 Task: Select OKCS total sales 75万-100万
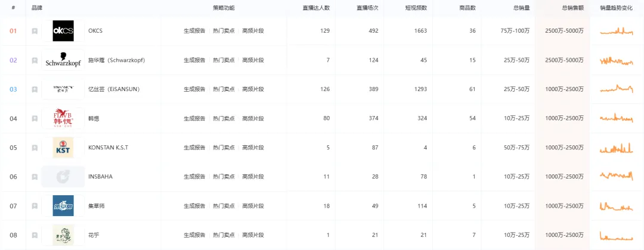pyautogui.click(x=515, y=31)
